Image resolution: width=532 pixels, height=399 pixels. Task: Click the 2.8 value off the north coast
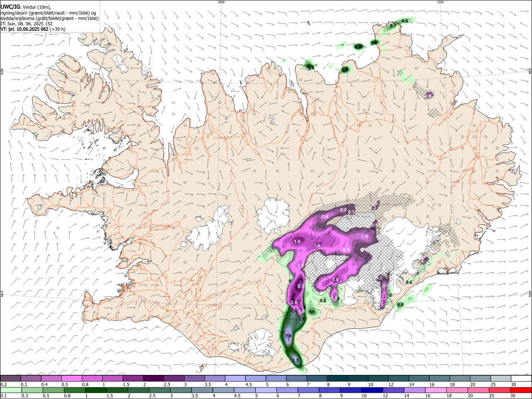358,47
